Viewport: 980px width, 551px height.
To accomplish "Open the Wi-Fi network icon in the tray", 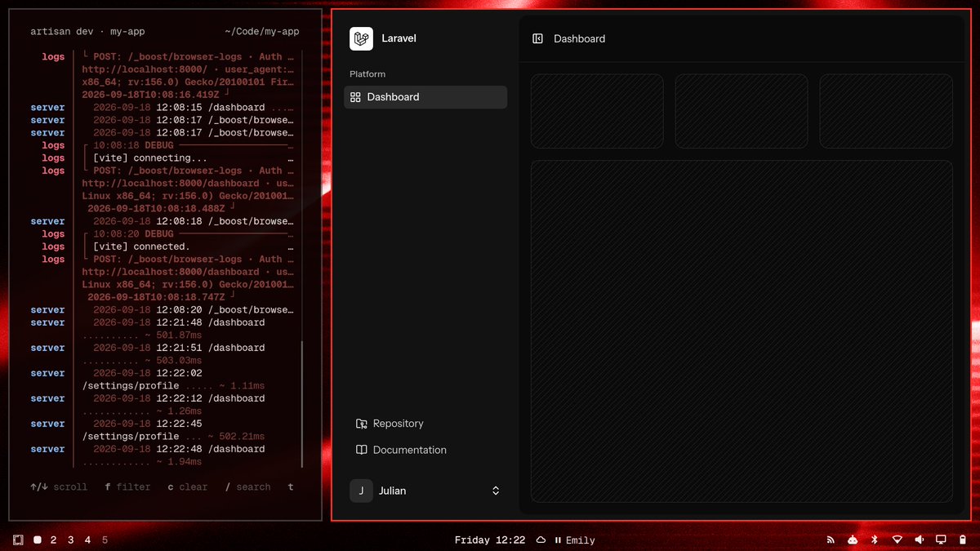I will tap(897, 540).
